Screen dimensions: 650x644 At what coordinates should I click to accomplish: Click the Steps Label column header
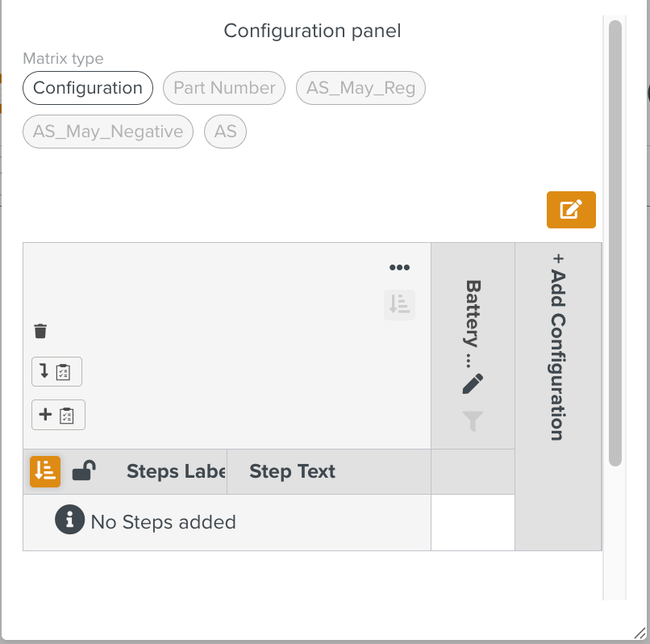(x=176, y=471)
